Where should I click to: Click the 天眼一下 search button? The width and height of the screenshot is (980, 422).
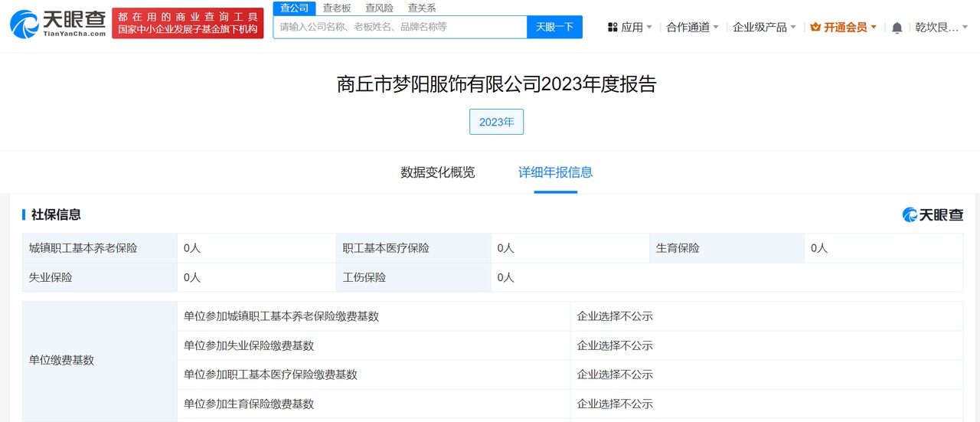pos(554,27)
